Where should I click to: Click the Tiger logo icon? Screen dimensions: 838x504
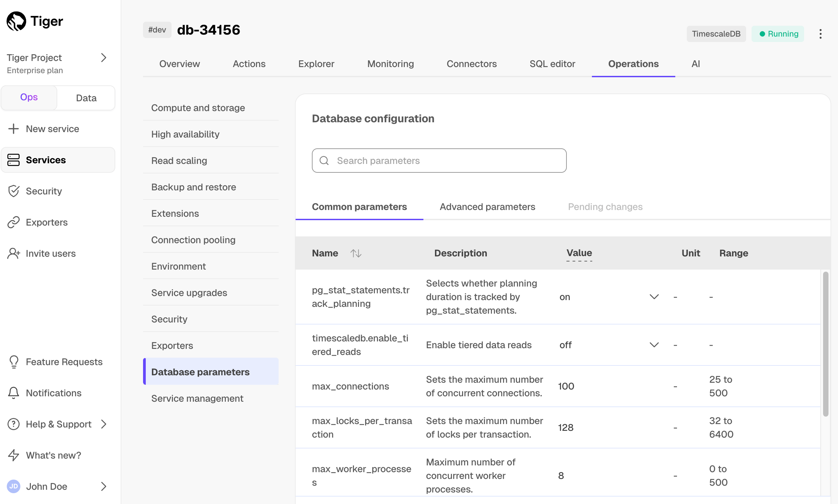(x=16, y=21)
